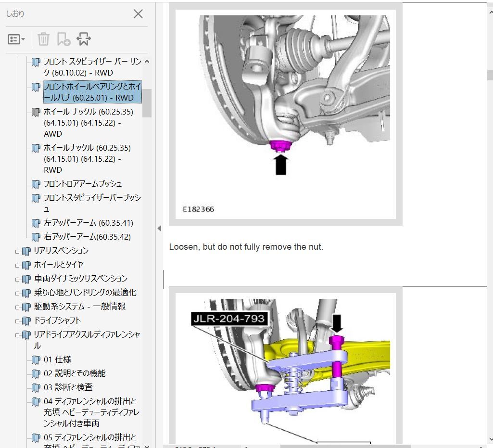493x448 pixels.
Task: Open bookmark ドライブシャフト
Action: point(57,320)
